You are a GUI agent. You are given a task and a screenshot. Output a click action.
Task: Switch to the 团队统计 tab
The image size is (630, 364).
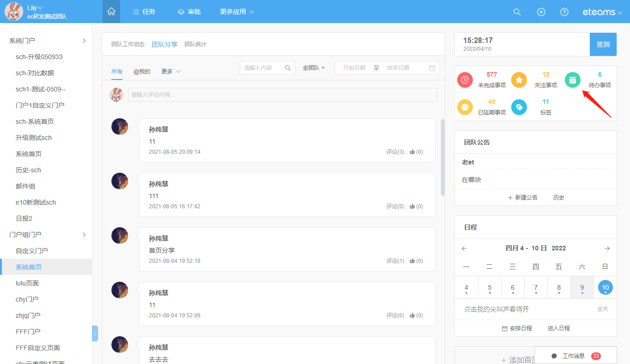pos(195,44)
